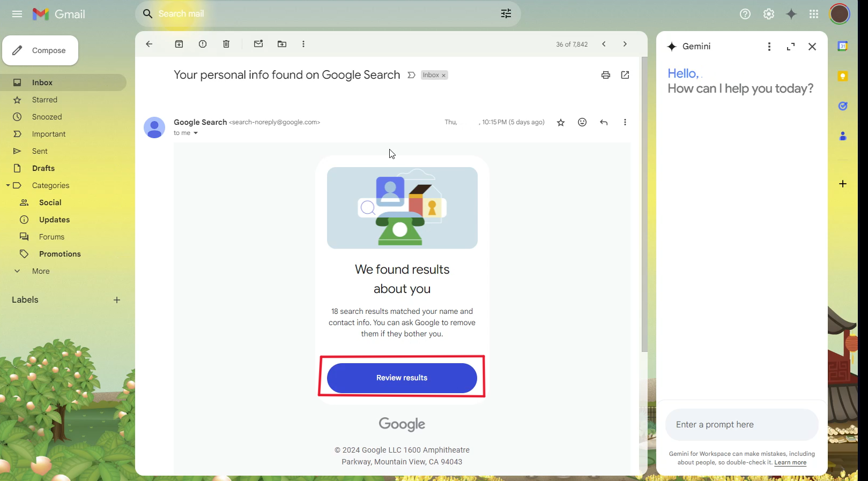Click the search magnifier icon
The height and width of the screenshot is (481, 868).
pyautogui.click(x=147, y=14)
